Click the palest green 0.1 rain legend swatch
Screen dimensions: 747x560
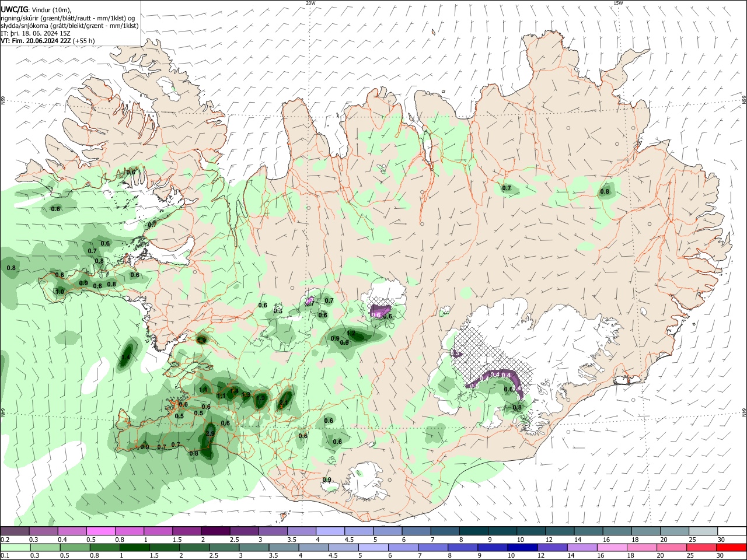coord(15,547)
